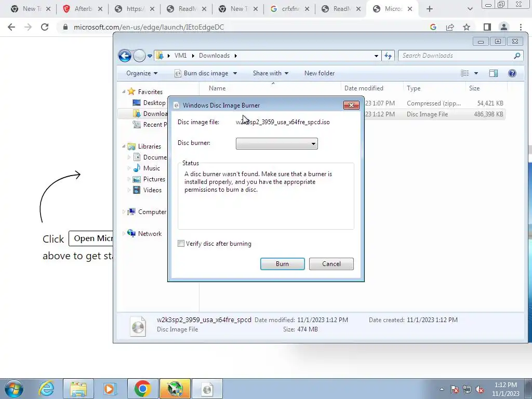This screenshot has width=532, height=399.
Task: Click the Chrome back arrow
Action: point(11,27)
